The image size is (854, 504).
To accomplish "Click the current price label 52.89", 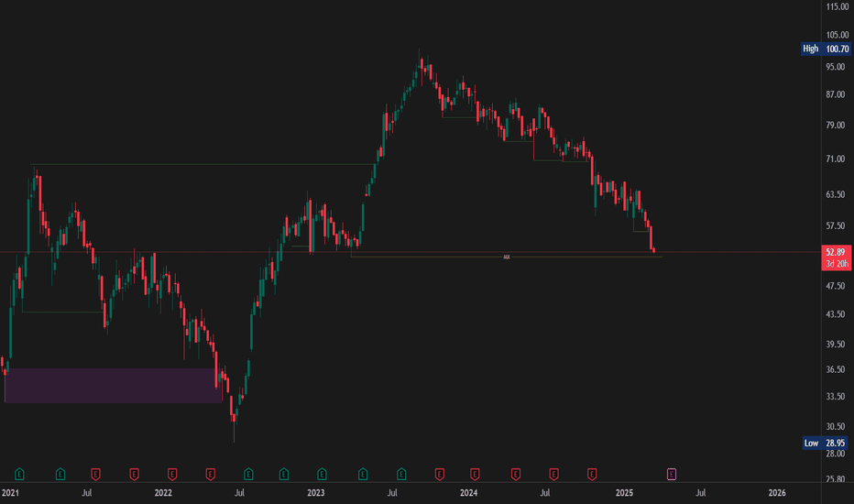I will pos(836,252).
